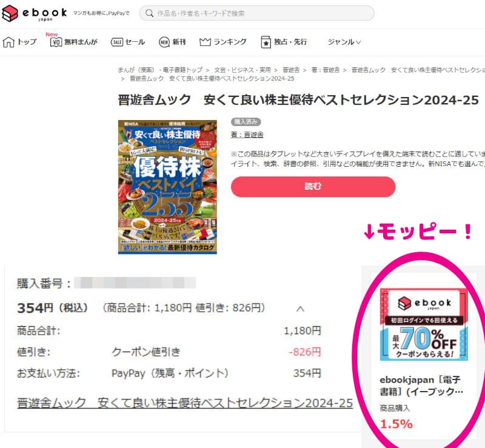Click the クーポン値引き label
The image size is (485, 448).
click(x=146, y=352)
